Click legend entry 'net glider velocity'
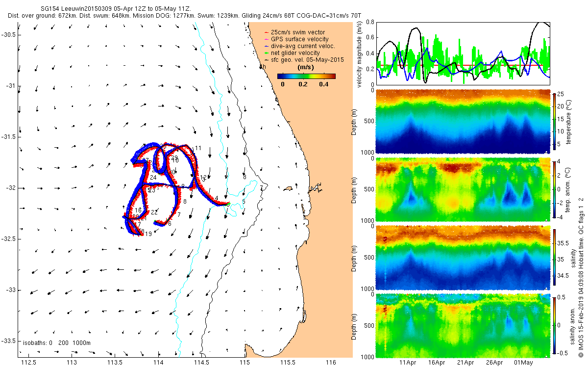The width and height of the screenshot is (588, 368). pos(294,53)
